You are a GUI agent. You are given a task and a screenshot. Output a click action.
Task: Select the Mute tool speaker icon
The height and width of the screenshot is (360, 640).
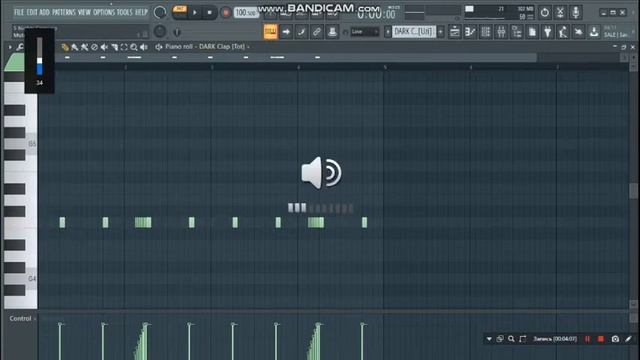(104, 47)
